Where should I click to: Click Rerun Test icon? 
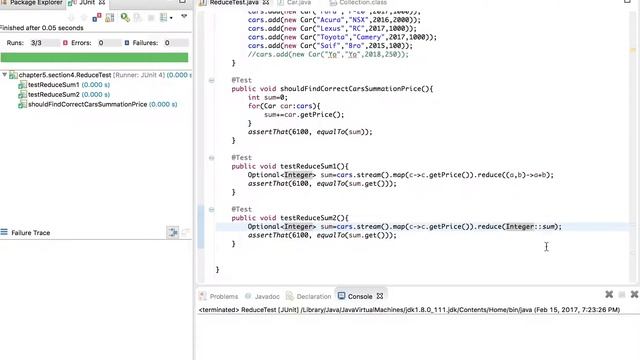(x=125, y=18)
